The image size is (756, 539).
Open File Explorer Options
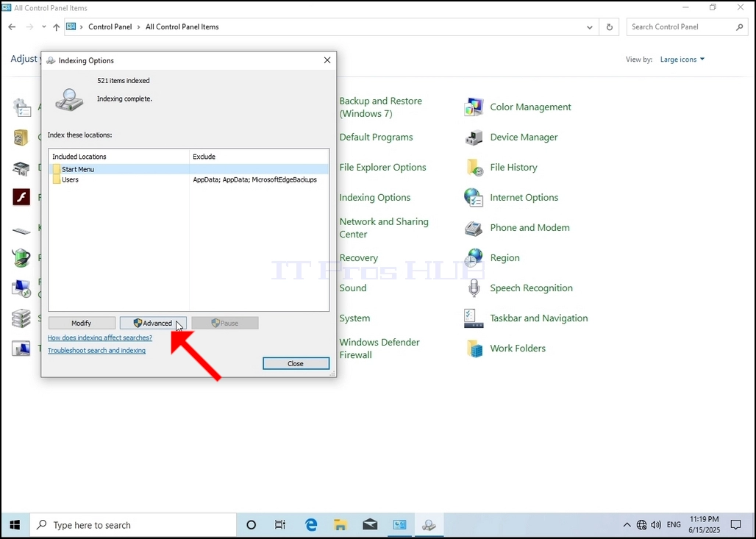[383, 168]
